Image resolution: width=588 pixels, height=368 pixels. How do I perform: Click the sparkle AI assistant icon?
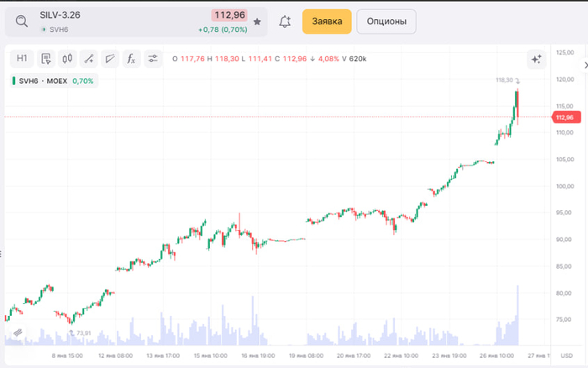[535, 59]
